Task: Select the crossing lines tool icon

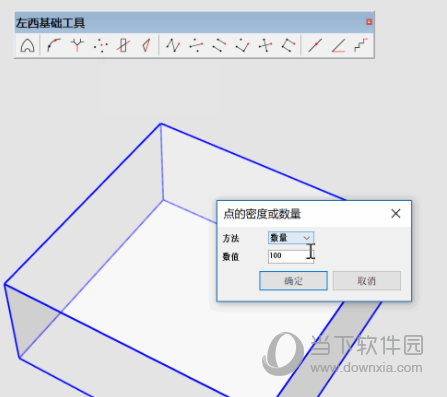Action: pos(265,45)
